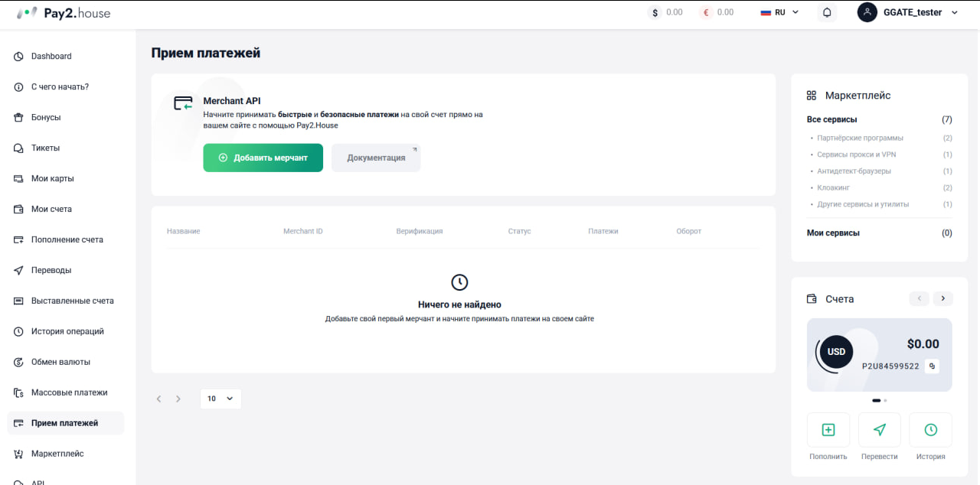This screenshot has height=485, width=980.
Task: Click the 'Добавить мерчант' button
Action: (263, 158)
